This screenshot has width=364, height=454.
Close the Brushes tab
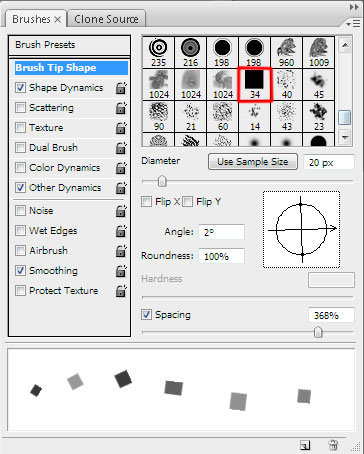tap(58, 20)
